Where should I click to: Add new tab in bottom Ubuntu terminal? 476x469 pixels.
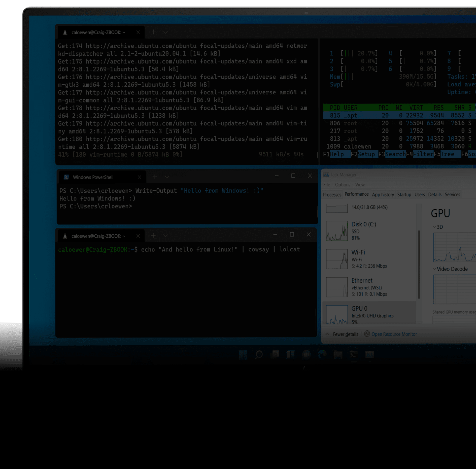(x=153, y=236)
